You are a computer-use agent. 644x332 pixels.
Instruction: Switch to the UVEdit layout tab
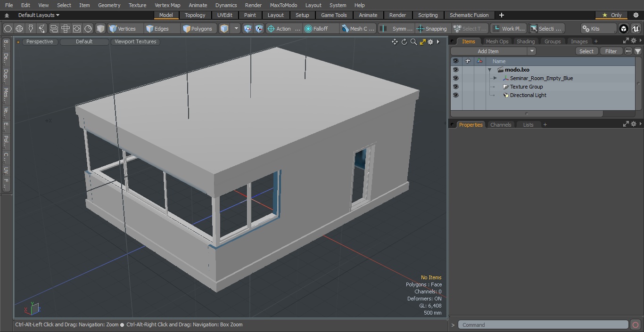[225, 15]
